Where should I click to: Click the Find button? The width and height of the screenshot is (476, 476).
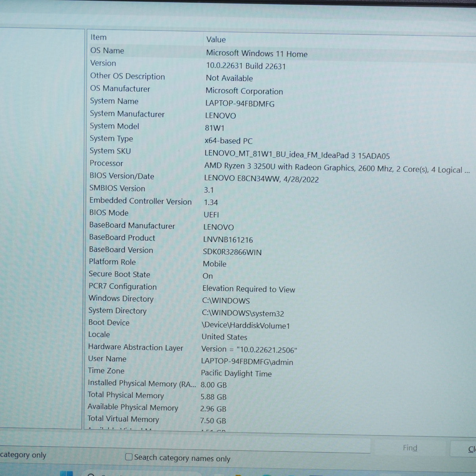(x=410, y=448)
